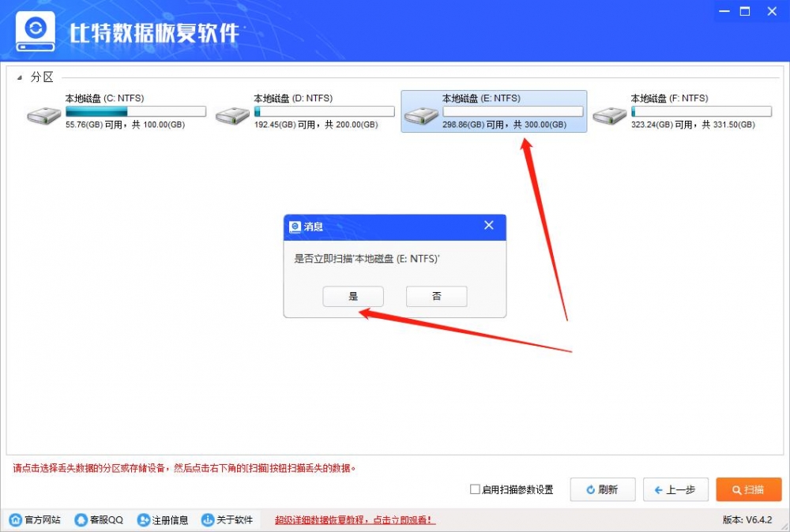Confirm scanning by clicking 是
The width and height of the screenshot is (790, 532).
(353, 296)
